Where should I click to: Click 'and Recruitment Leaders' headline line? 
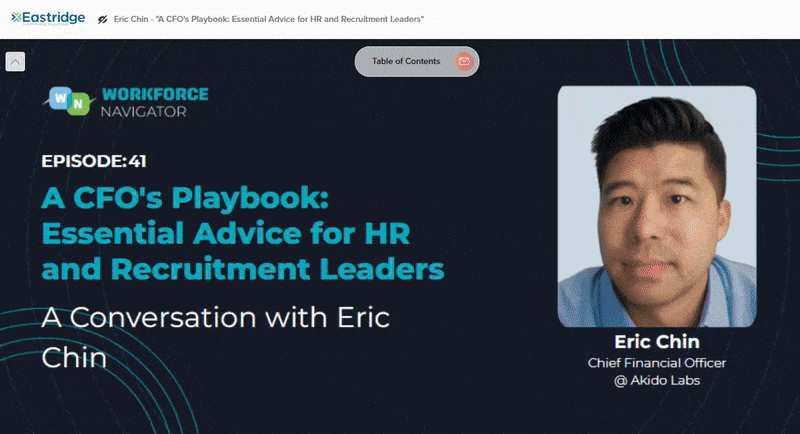[x=243, y=269]
